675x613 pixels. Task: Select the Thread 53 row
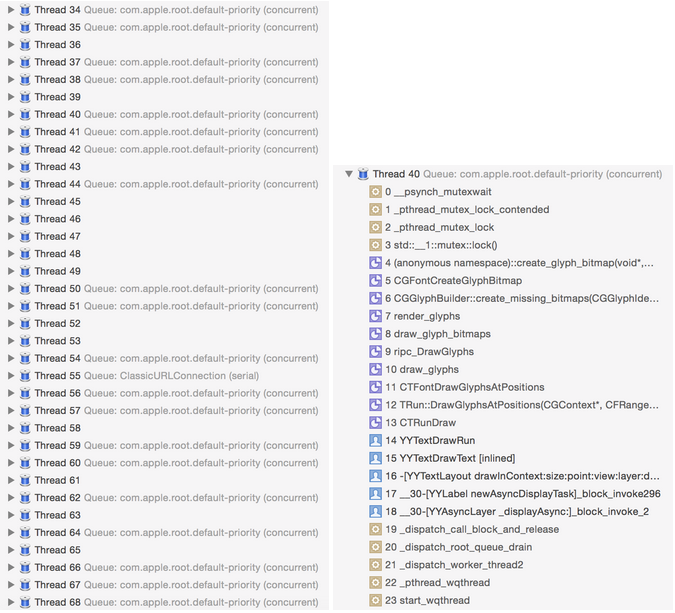click(x=164, y=341)
